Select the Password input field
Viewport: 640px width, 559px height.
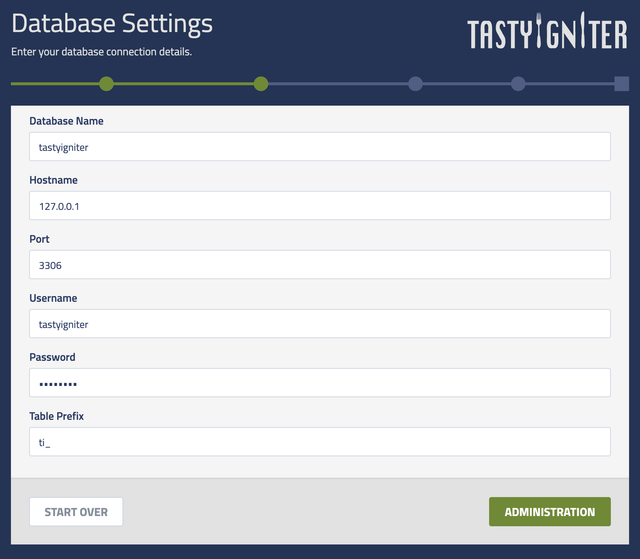[320, 383]
